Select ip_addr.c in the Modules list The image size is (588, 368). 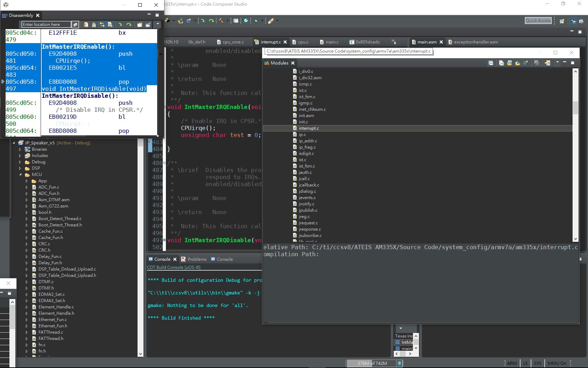coord(308,141)
